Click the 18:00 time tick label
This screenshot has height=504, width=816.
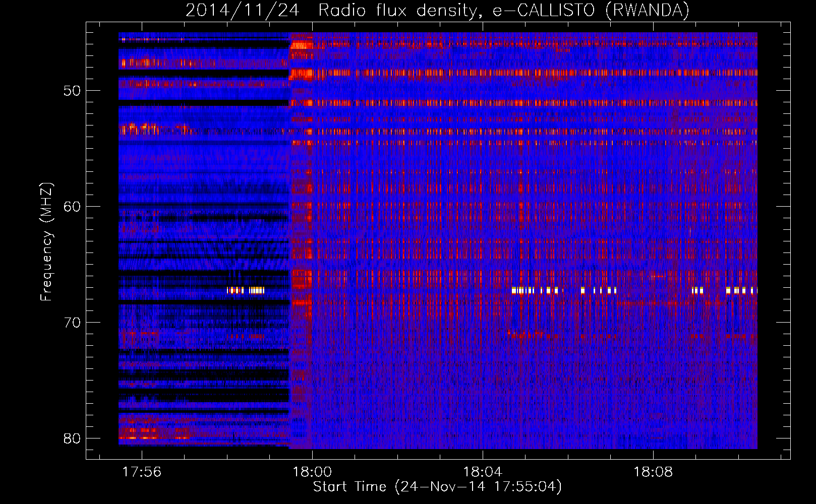(313, 472)
